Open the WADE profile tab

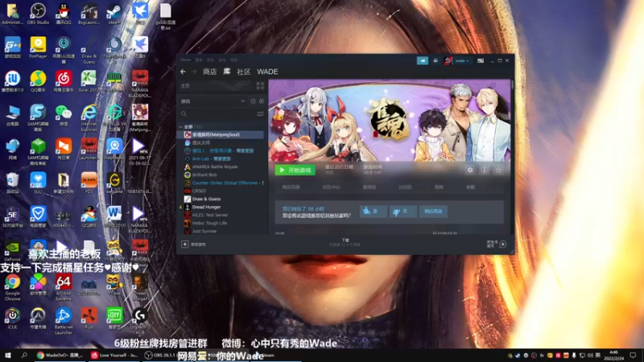[267, 72]
